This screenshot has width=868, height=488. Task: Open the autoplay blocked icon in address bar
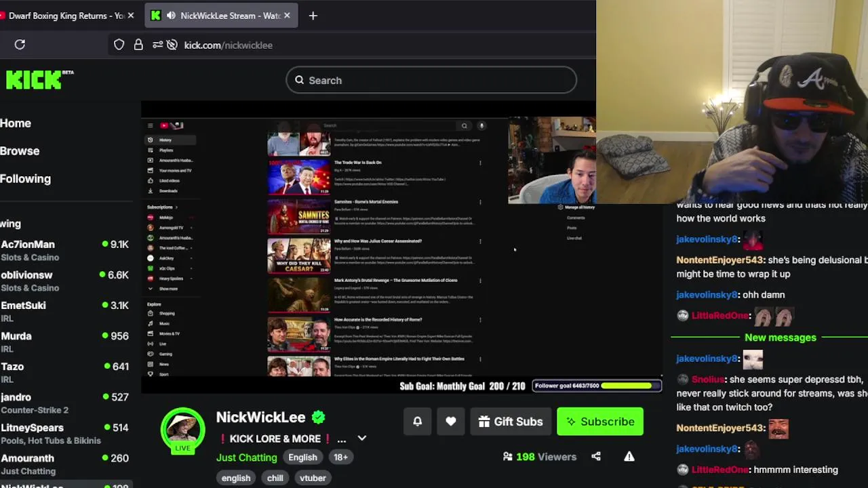[x=172, y=45]
